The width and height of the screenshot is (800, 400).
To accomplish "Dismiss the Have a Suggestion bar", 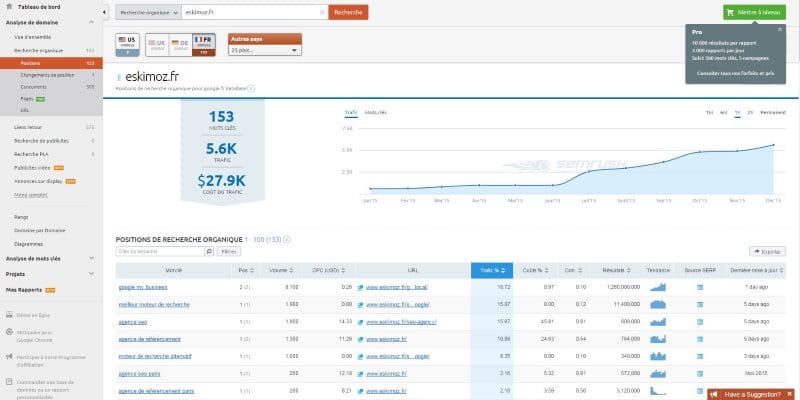I will click(790, 394).
